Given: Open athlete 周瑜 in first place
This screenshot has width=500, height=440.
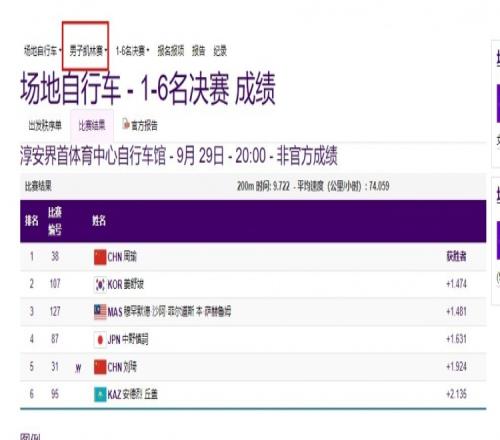Looking at the screenshot, I should pos(130,257).
